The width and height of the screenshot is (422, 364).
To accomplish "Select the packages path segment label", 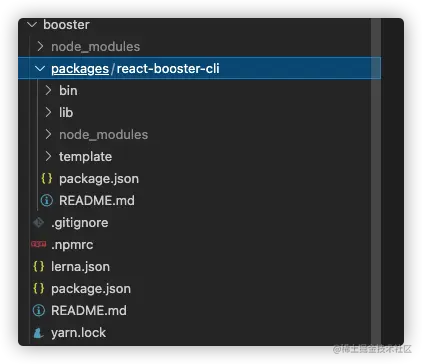I will point(80,69).
